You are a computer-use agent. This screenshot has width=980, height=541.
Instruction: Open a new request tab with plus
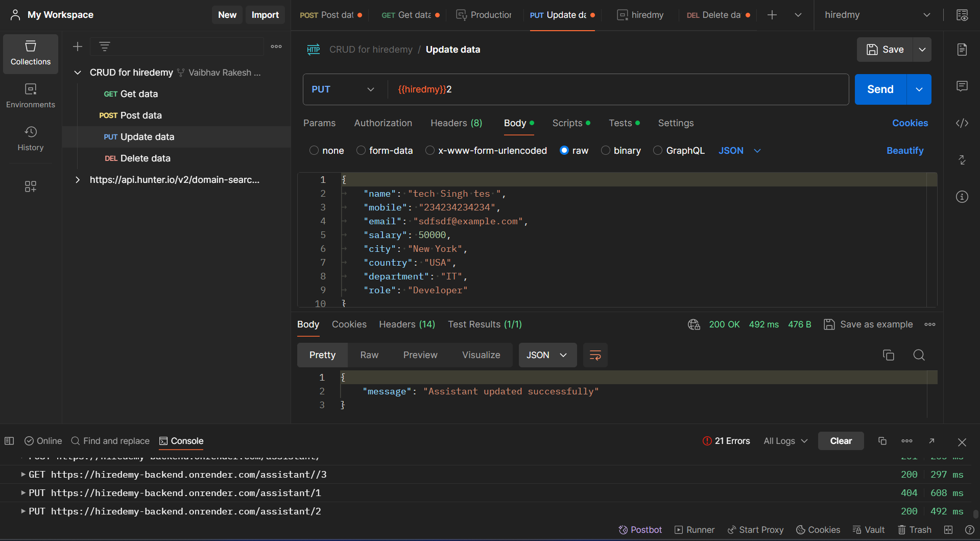pos(772,15)
